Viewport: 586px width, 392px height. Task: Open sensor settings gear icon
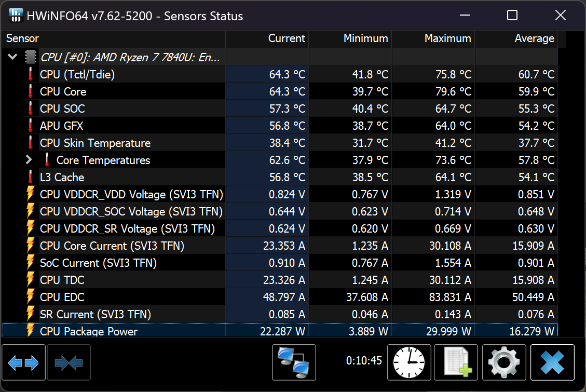click(504, 362)
